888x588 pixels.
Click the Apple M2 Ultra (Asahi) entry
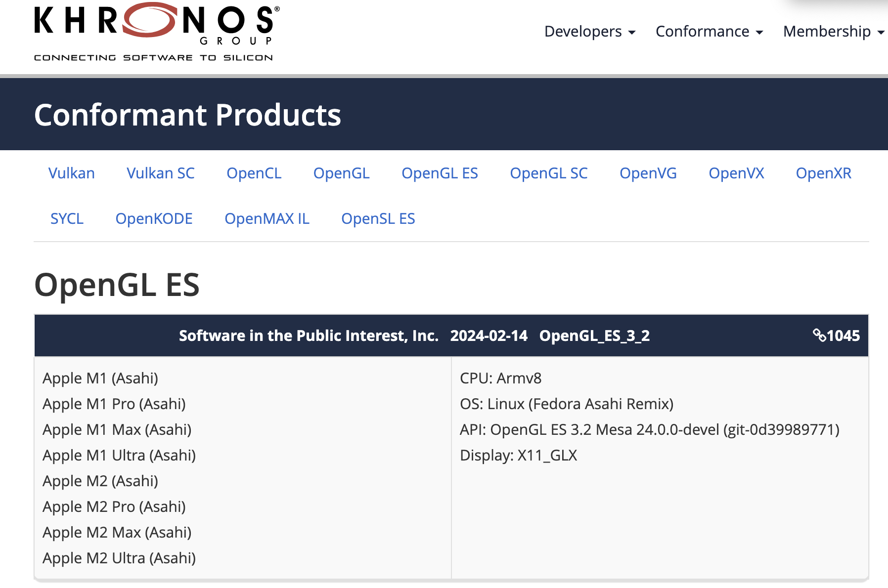coord(119,558)
